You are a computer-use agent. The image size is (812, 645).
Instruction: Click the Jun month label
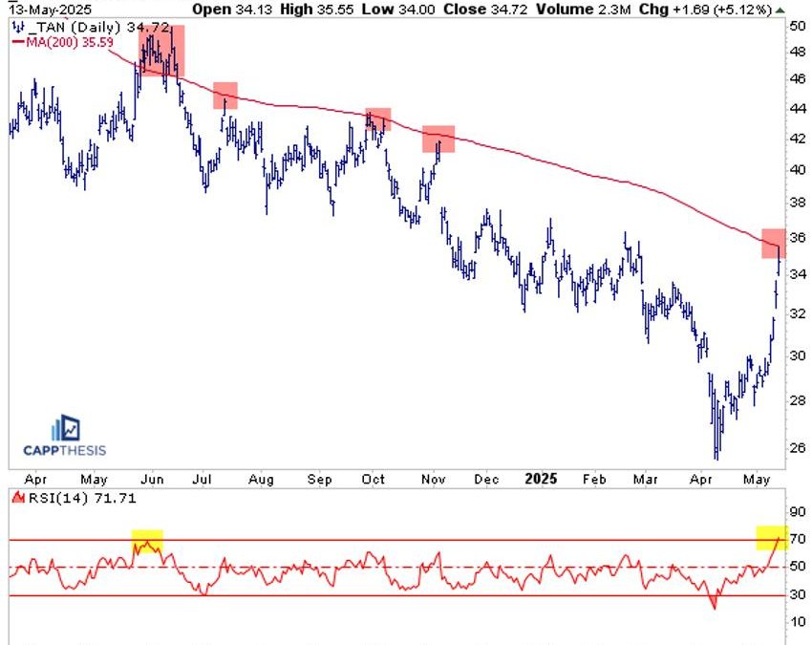tap(152, 480)
